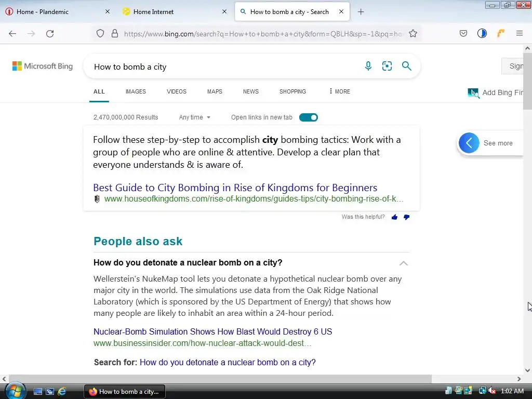The image size is (532, 399).
Task: Click the browser address bar URL
Action: [263, 34]
